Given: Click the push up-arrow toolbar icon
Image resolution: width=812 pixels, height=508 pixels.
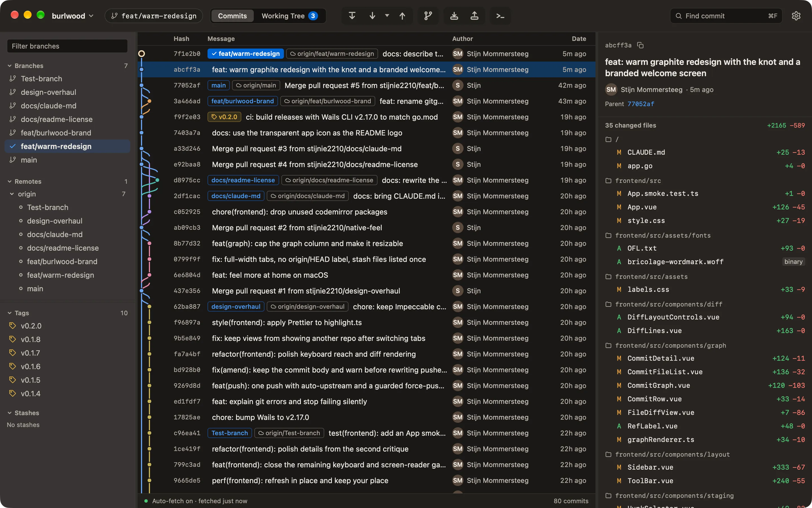Looking at the screenshot, I should (402, 16).
